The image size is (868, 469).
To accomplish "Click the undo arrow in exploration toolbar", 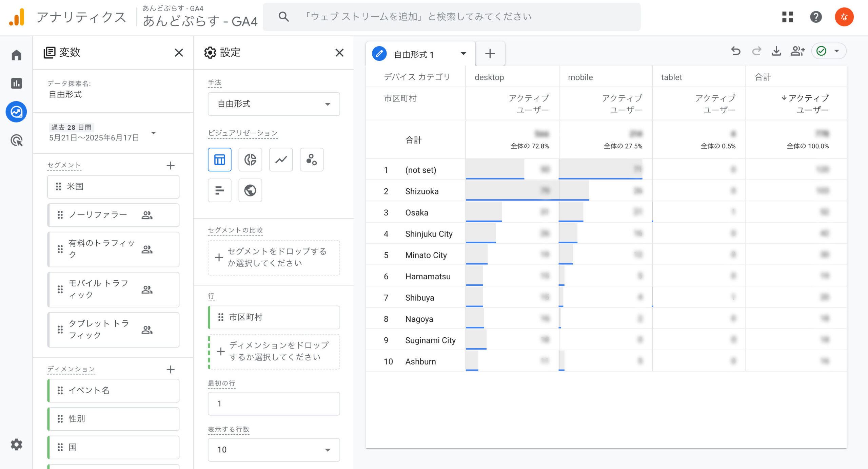I will [736, 51].
